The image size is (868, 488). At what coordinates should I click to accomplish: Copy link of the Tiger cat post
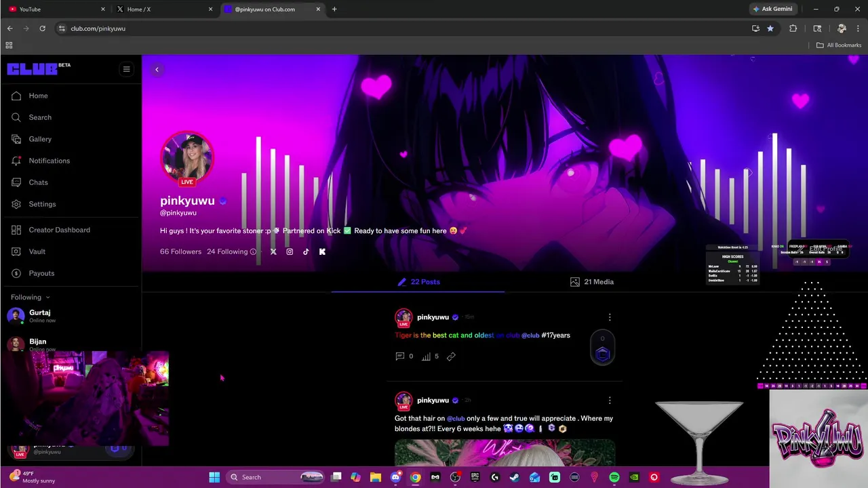tap(451, 356)
